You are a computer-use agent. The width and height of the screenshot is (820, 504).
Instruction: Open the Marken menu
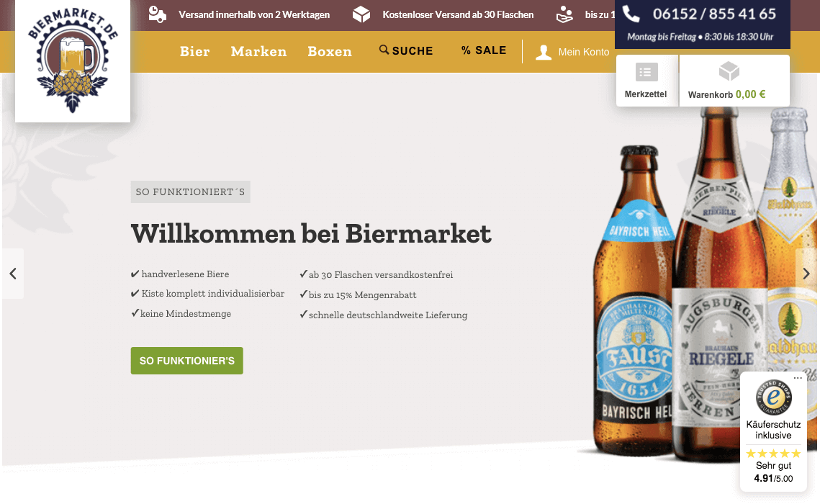[259, 51]
